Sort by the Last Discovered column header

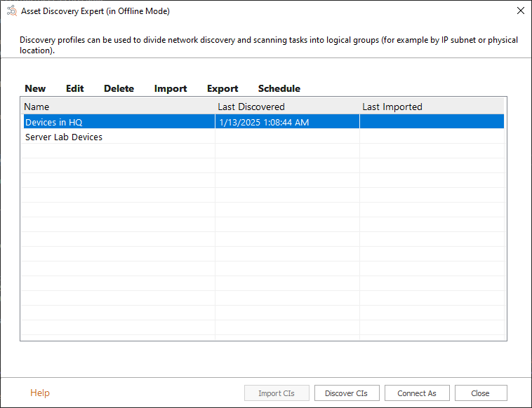pos(286,107)
